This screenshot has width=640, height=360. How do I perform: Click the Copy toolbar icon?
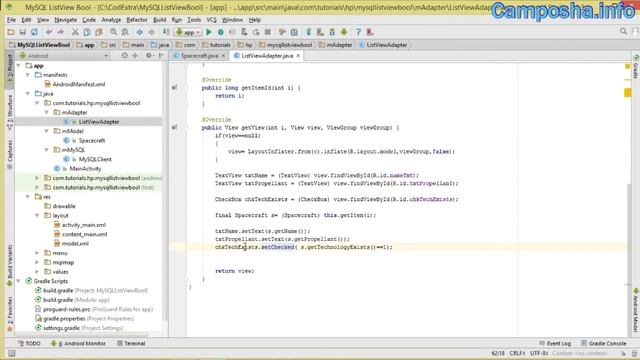[87, 32]
